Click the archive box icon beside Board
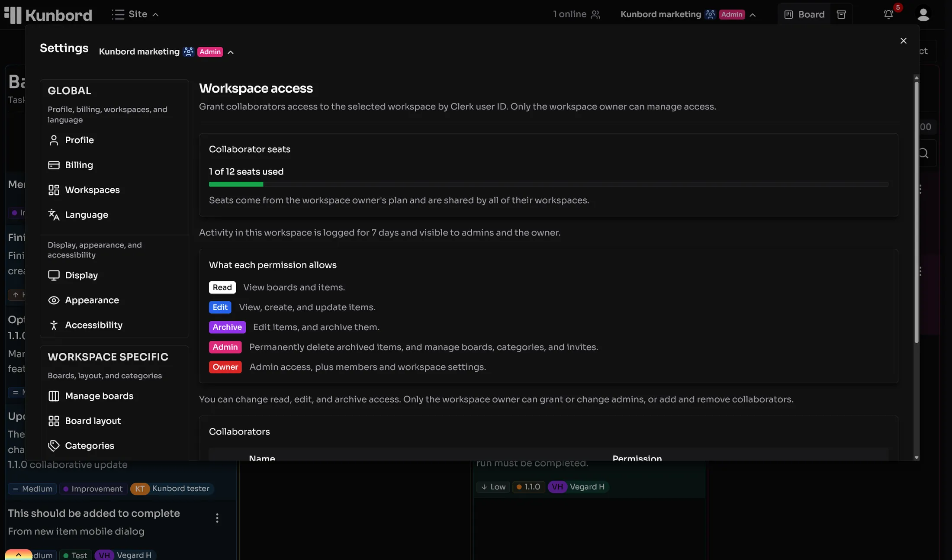Image resolution: width=952 pixels, height=560 pixels. [841, 14]
